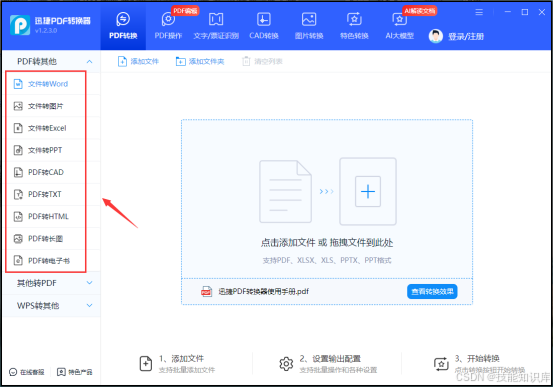Expand the 其他转PDF section
The height and width of the screenshot is (388, 554).
click(89, 283)
